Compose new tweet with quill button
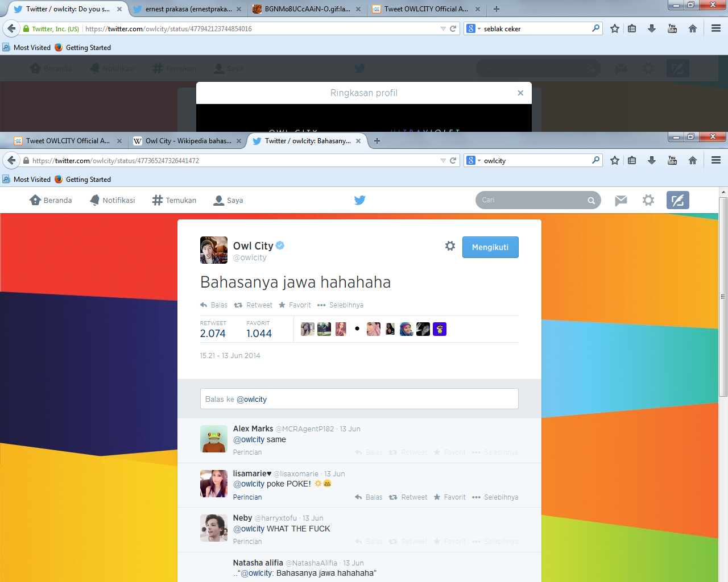Screen dimensions: 728x582 click(x=678, y=200)
